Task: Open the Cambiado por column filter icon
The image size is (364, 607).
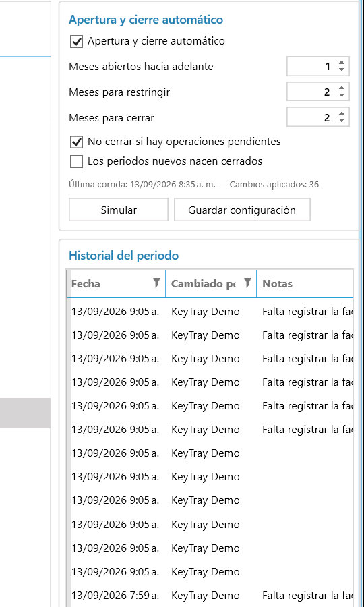Action: point(247,283)
